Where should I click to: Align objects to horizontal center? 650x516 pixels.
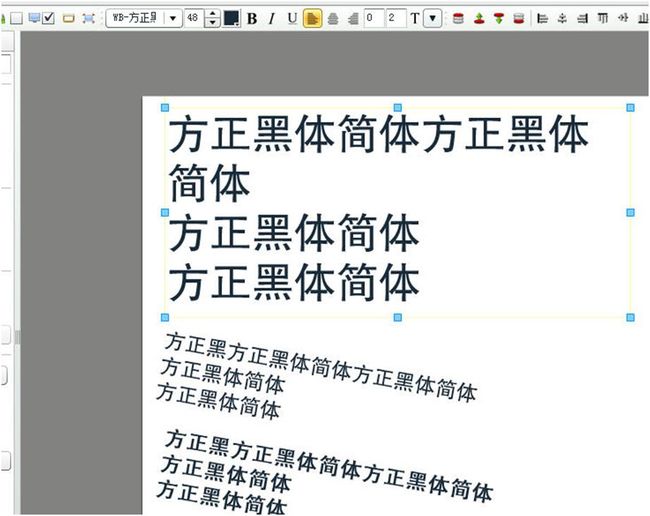[x=562, y=19]
